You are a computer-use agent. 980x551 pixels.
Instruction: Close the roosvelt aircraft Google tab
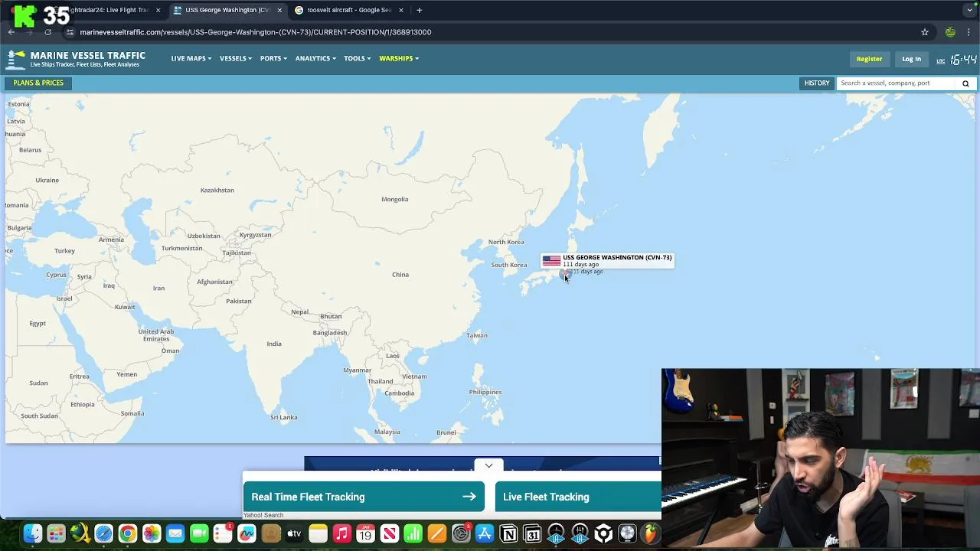[400, 10]
